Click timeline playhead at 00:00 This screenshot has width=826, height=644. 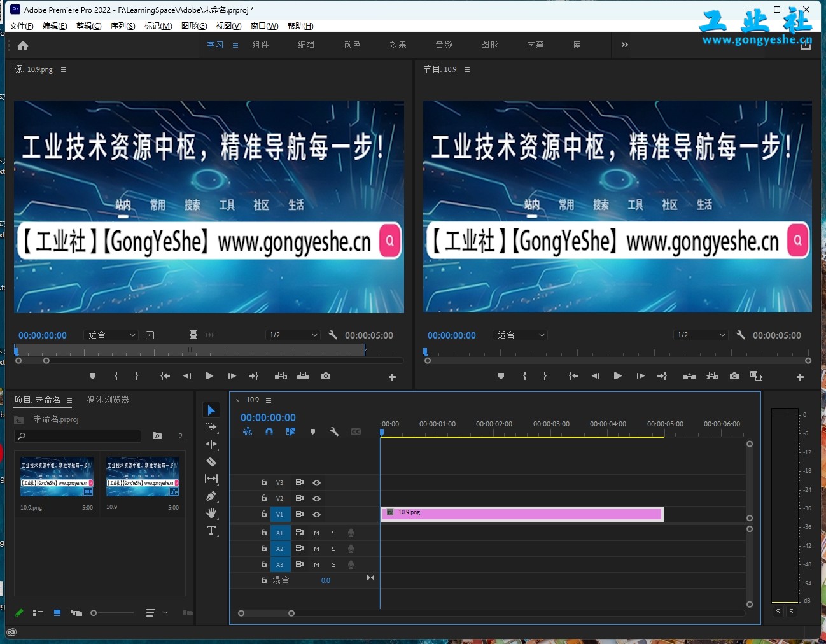coord(382,432)
